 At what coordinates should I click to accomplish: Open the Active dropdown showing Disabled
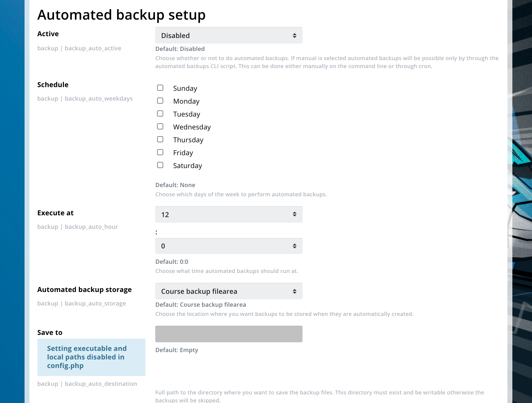229,35
